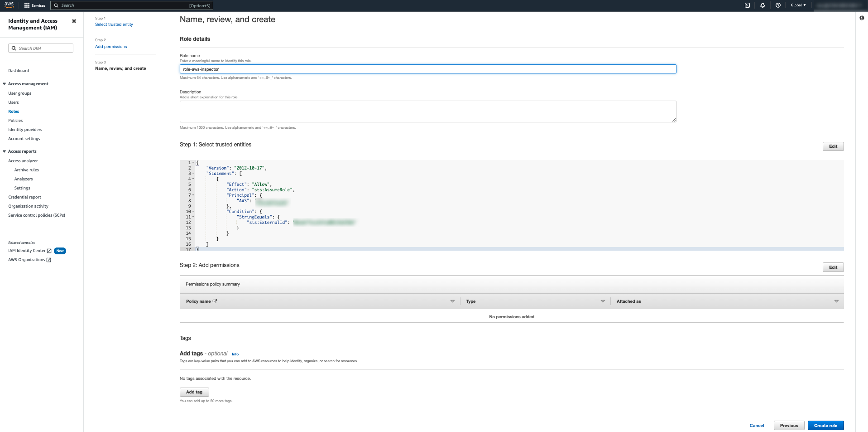Focus the Search IAM field

click(41, 48)
